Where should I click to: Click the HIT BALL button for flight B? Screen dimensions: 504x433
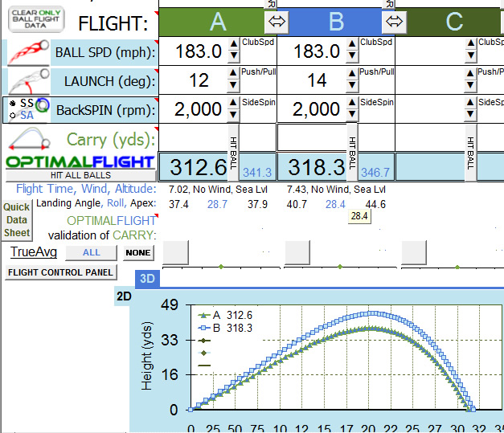tap(352, 153)
